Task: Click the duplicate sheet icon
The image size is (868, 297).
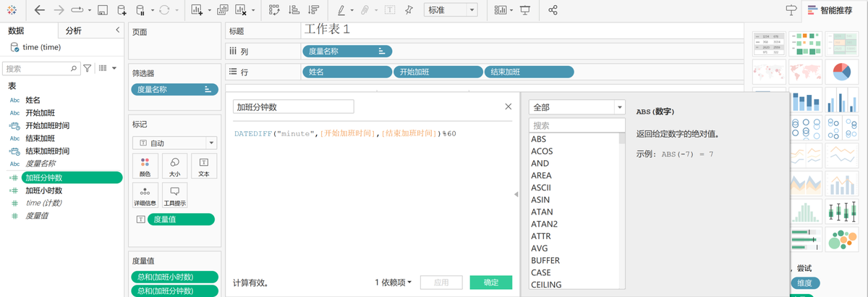Action: tap(222, 10)
